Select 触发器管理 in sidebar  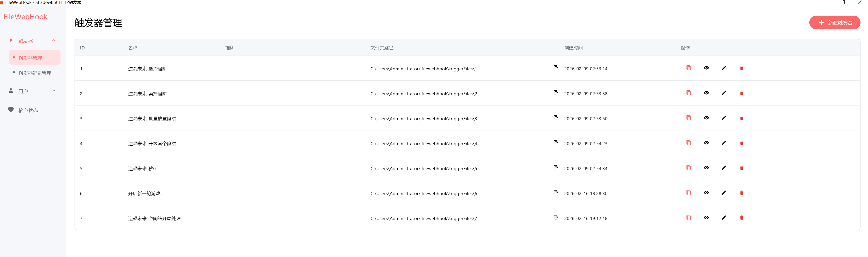pos(30,58)
